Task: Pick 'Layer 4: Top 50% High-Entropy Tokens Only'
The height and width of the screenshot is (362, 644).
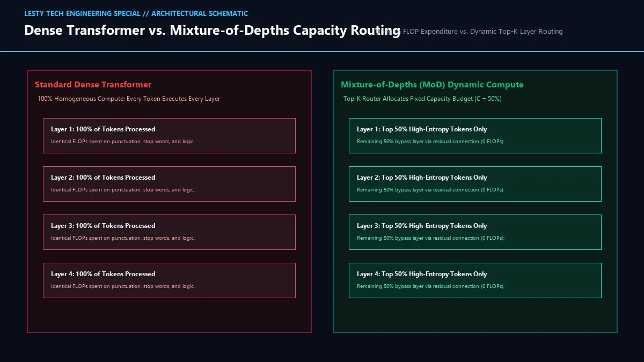Action: 422,274
